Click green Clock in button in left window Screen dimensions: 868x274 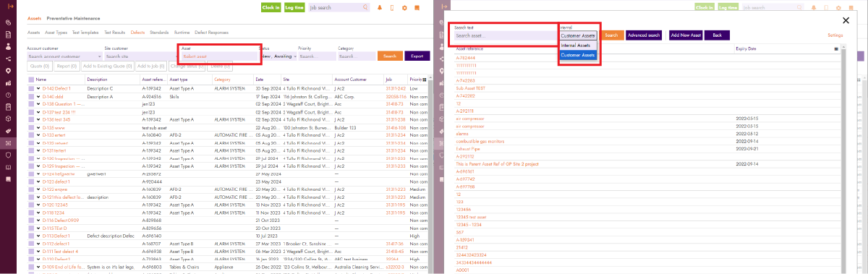(271, 7)
